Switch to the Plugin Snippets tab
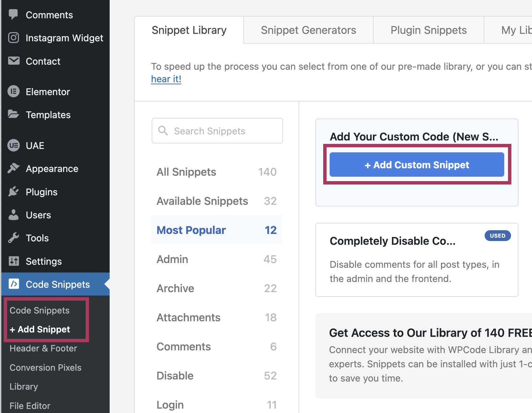 428,30
